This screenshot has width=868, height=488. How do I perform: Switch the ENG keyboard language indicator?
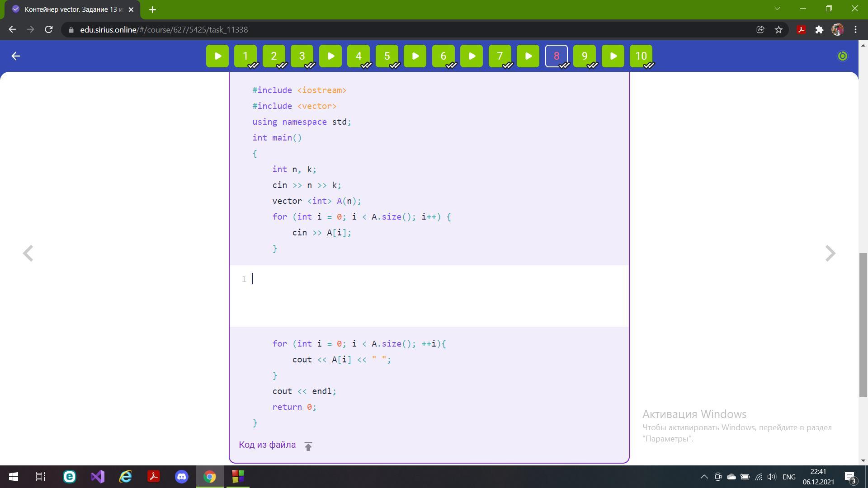click(x=789, y=477)
